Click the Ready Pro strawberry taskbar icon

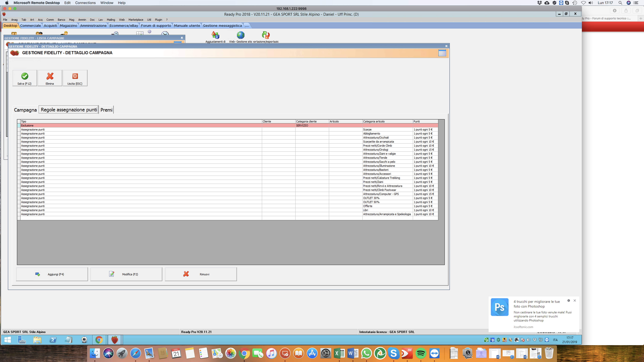pyautogui.click(x=114, y=340)
